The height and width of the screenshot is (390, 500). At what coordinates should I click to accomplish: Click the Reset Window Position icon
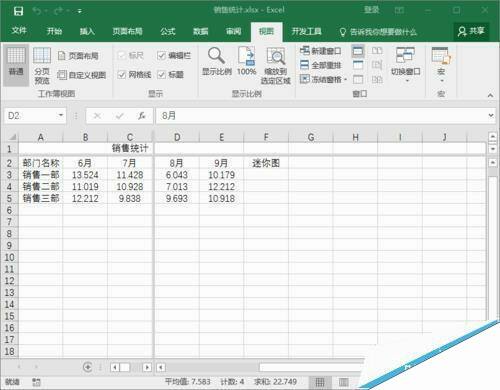pos(377,79)
